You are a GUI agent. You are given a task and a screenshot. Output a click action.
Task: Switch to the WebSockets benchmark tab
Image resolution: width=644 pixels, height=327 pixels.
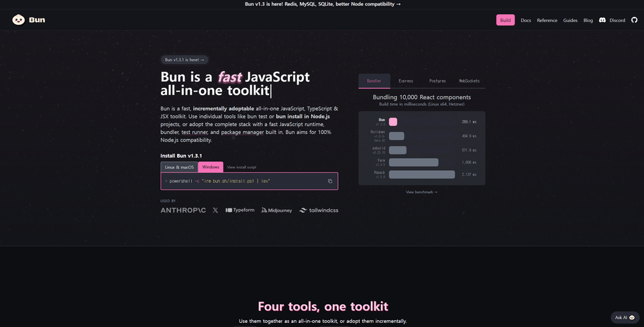pyautogui.click(x=469, y=81)
